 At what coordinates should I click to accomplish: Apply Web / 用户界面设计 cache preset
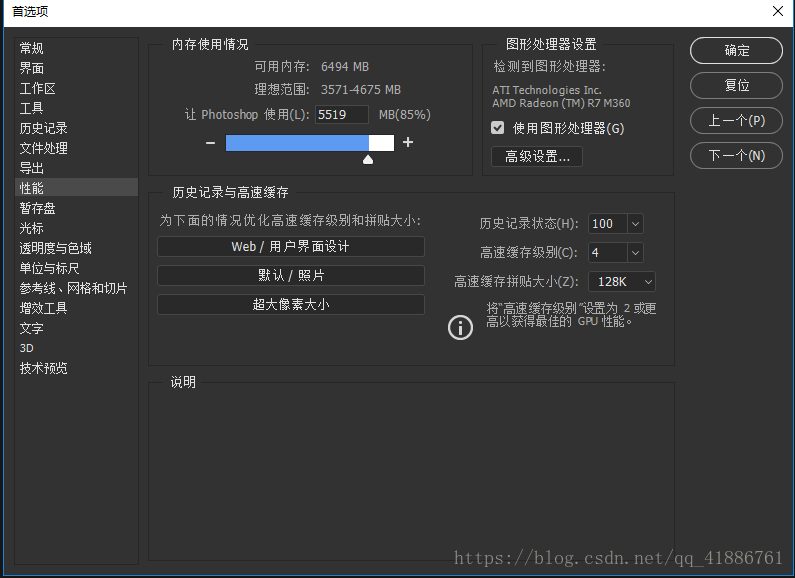[291, 246]
